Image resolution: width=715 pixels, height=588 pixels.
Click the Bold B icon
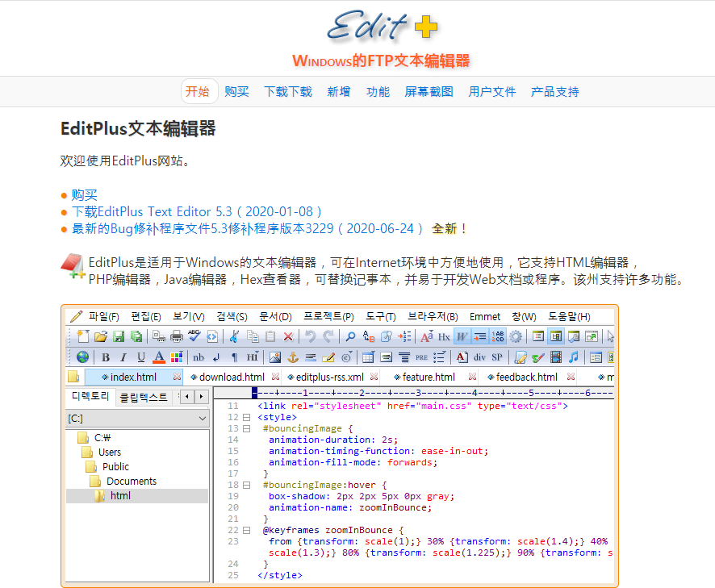[x=106, y=357]
